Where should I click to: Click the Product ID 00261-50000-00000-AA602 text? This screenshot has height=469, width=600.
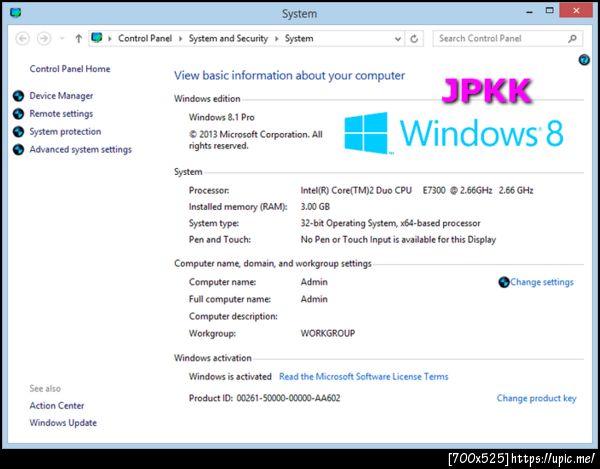(x=264, y=398)
